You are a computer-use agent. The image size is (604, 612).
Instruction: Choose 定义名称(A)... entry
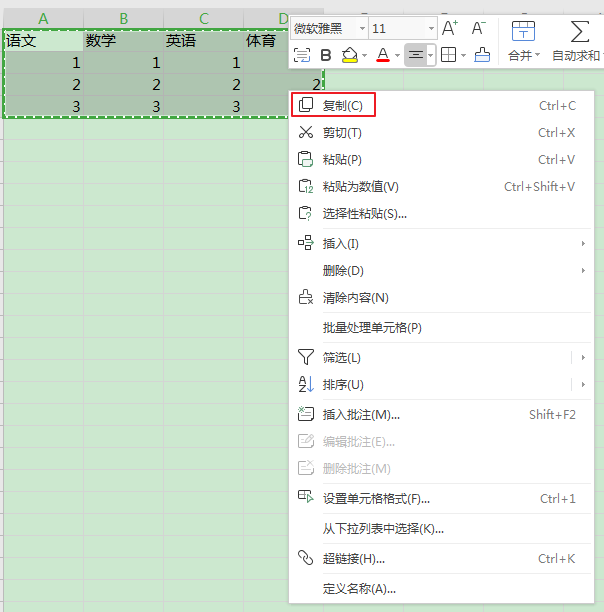point(441,588)
